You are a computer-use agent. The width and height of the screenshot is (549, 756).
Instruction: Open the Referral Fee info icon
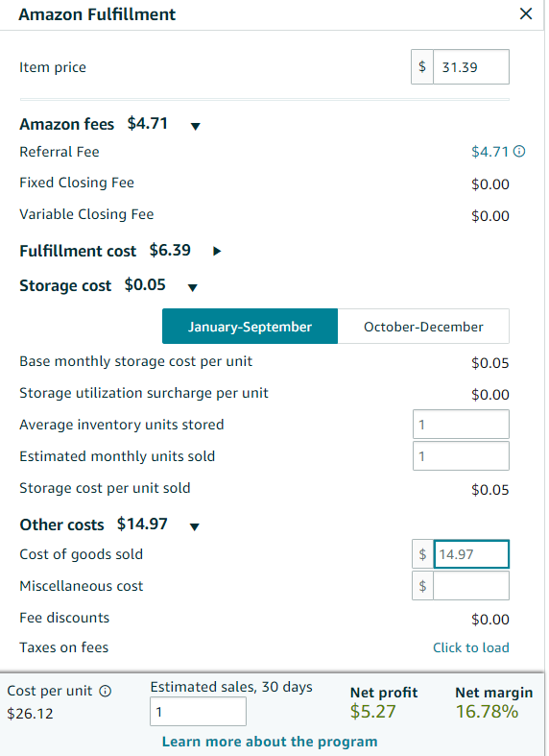click(519, 152)
